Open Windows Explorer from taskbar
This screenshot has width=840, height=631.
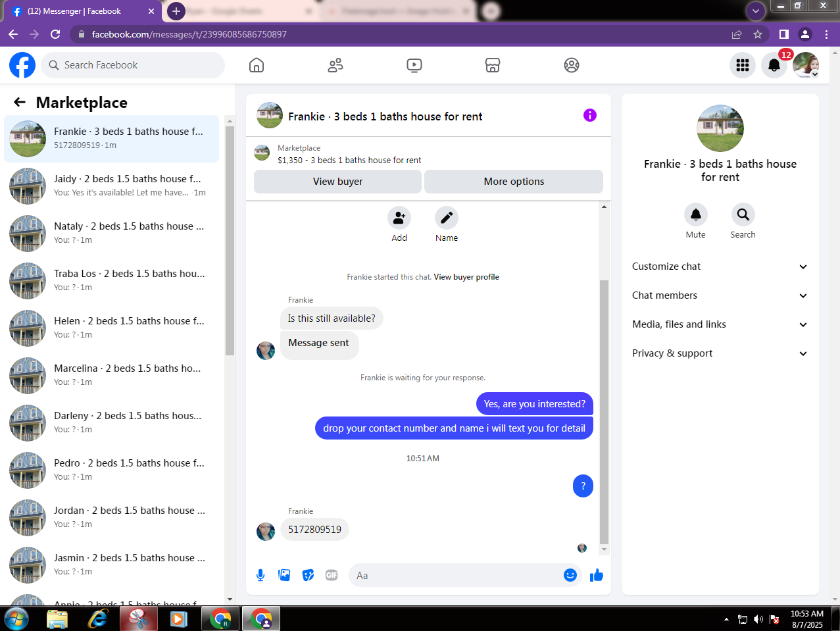[57, 618]
